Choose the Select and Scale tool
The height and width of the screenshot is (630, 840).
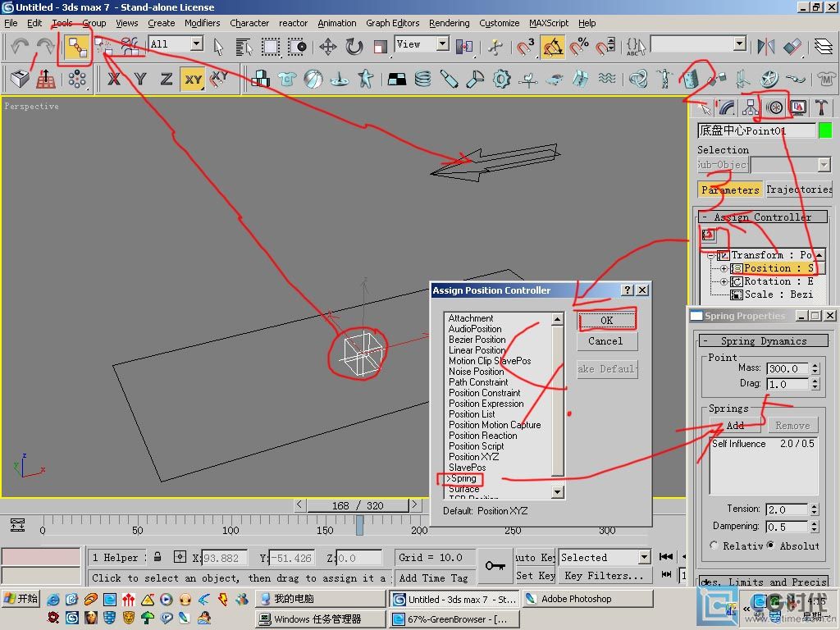click(x=380, y=47)
